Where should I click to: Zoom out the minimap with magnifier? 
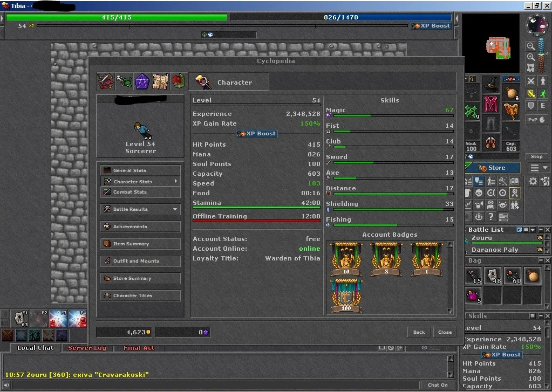(531, 46)
